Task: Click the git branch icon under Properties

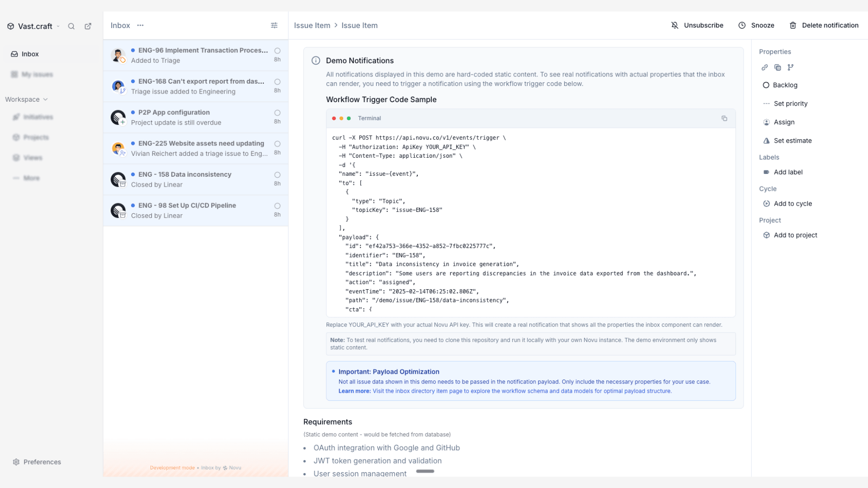Action: (x=790, y=67)
